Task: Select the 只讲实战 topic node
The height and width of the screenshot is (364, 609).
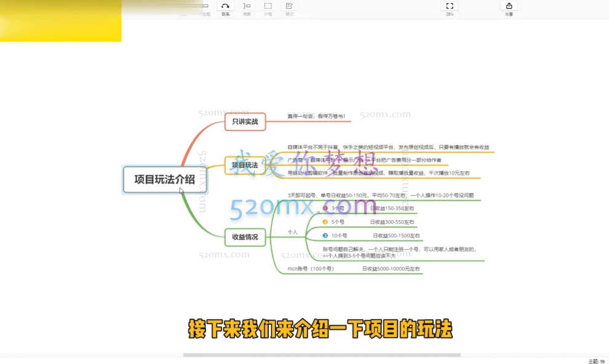Action: [x=245, y=122]
